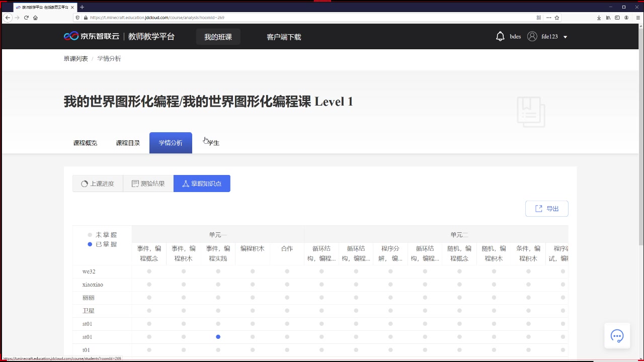
Task: Click xiaoxiao's dot under 编程积木 column
Action: tap(253, 285)
